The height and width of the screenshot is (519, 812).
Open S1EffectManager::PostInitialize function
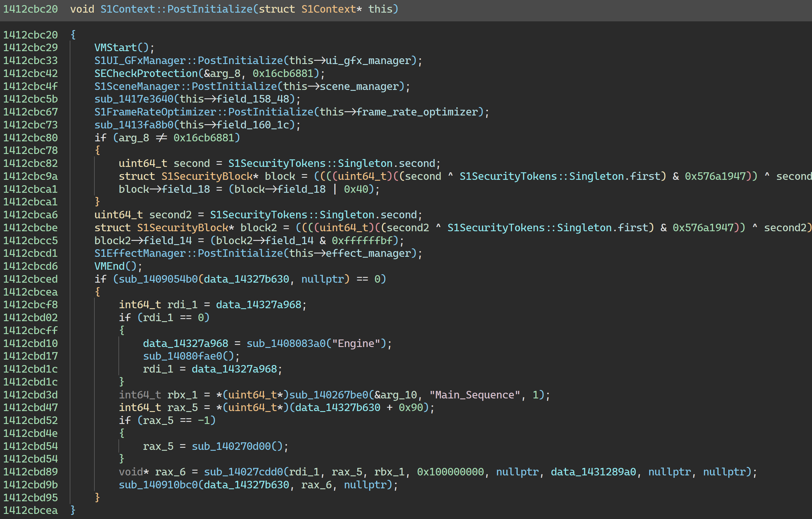tap(189, 253)
